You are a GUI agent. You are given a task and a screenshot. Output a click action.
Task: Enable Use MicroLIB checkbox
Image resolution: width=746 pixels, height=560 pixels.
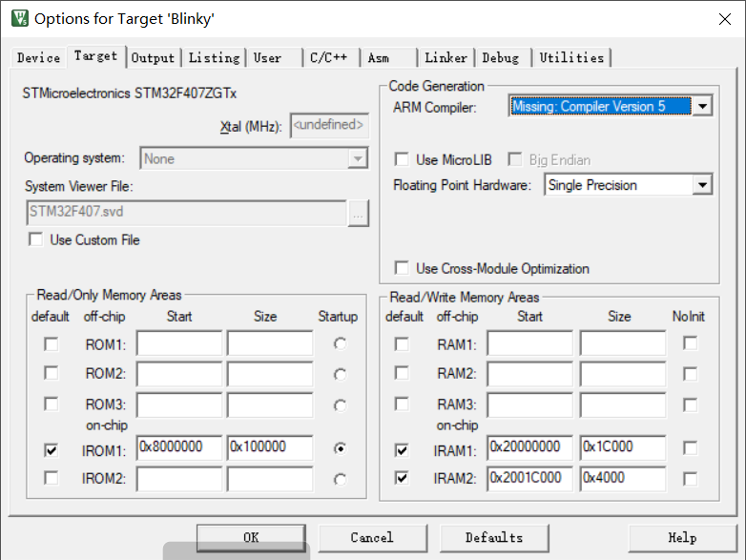402,159
